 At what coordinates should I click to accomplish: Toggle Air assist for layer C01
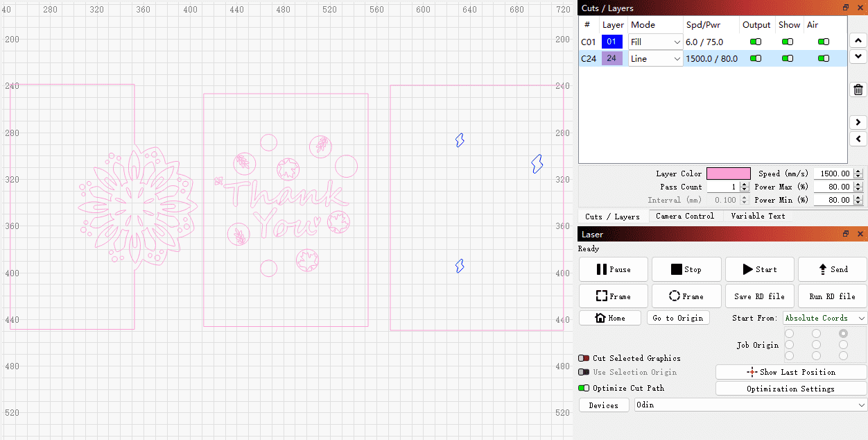click(824, 42)
